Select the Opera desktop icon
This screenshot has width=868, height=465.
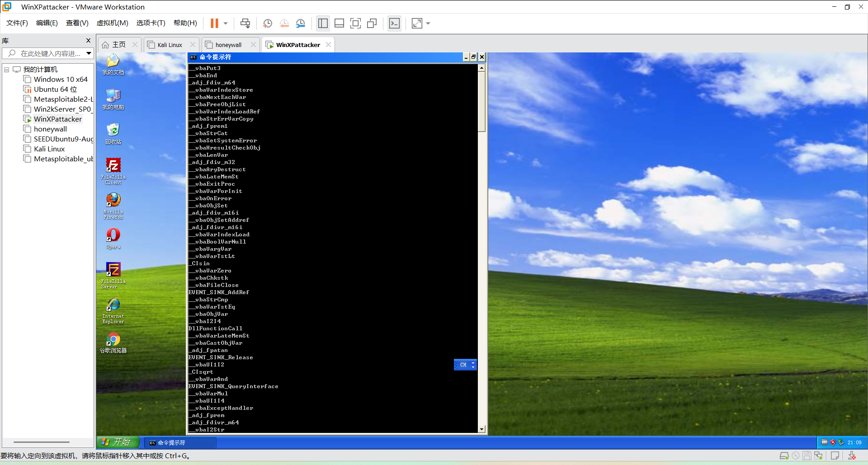[x=113, y=238]
